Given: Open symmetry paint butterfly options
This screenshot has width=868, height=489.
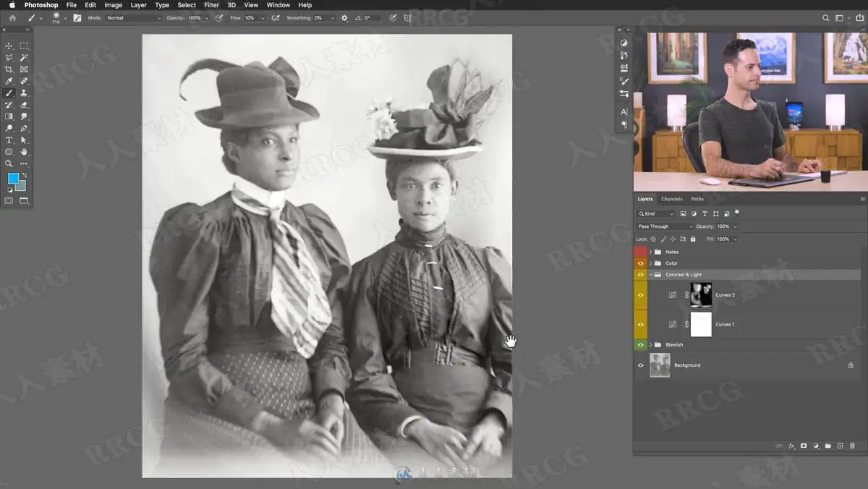Looking at the screenshot, I should coord(409,17).
